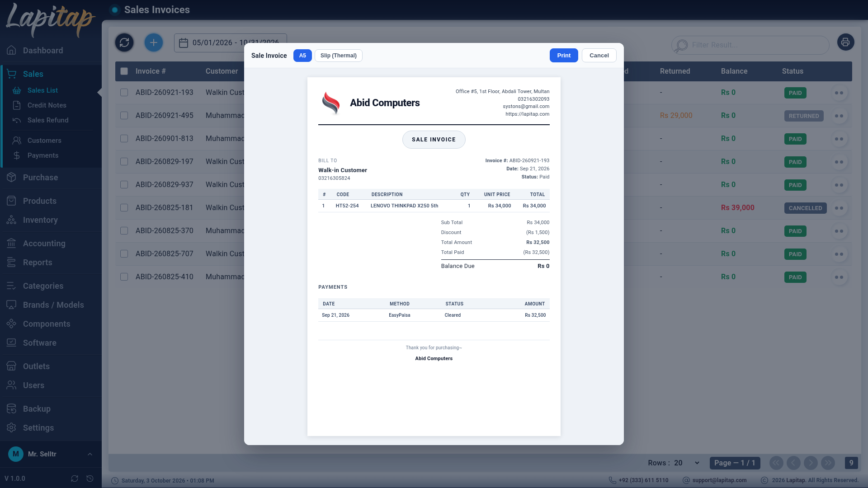Screen dimensions: 868x488
Task: Open row actions for ABID-260921-495 invoice
Action: (x=839, y=116)
